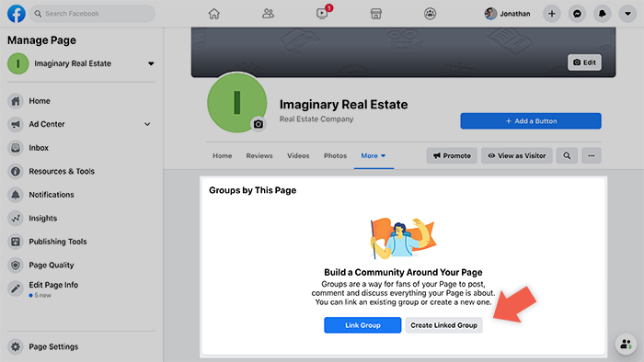This screenshot has height=362, width=644.
Task: Click the Add a Button button
Action: [x=531, y=121]
